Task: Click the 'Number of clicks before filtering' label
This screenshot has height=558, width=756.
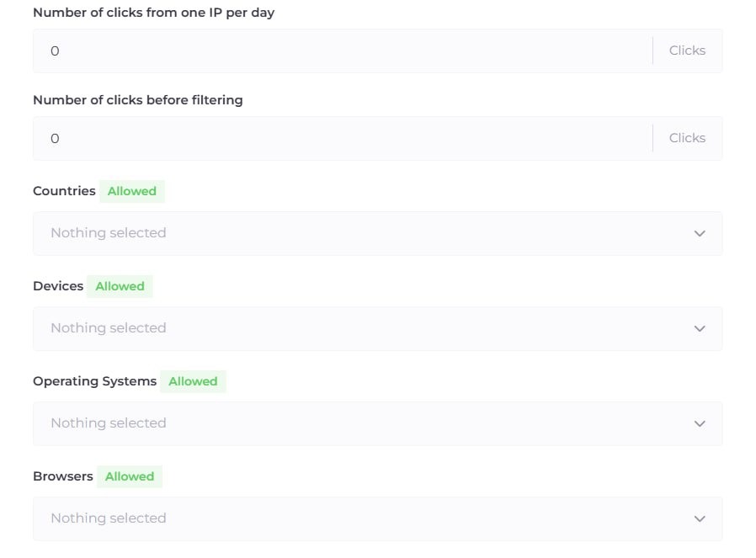Action: pos(137,100)
